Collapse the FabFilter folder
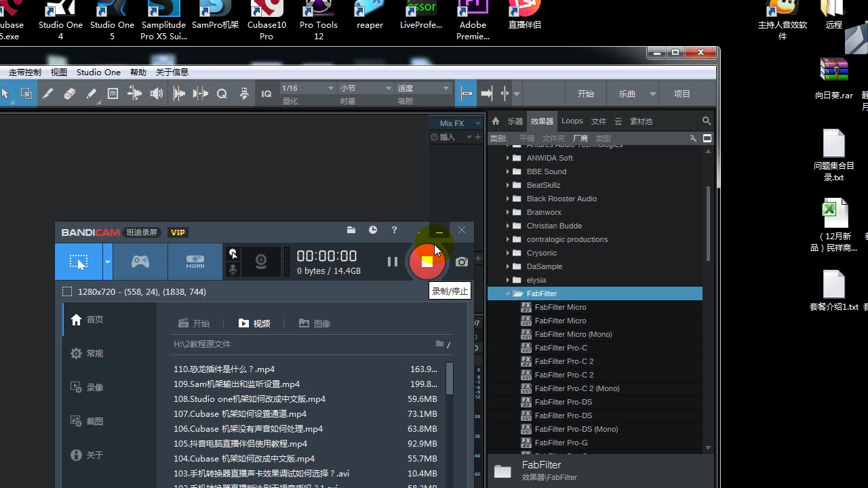 pos(507,293)
